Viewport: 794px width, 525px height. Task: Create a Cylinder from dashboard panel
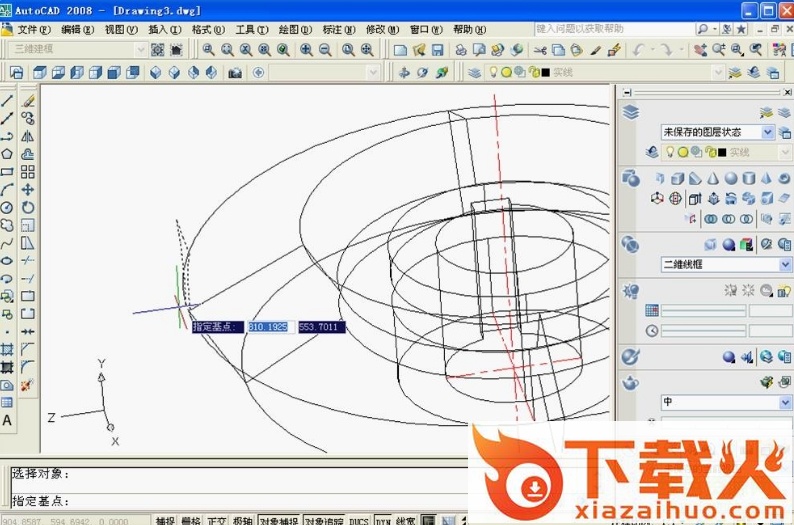(748, 178)
